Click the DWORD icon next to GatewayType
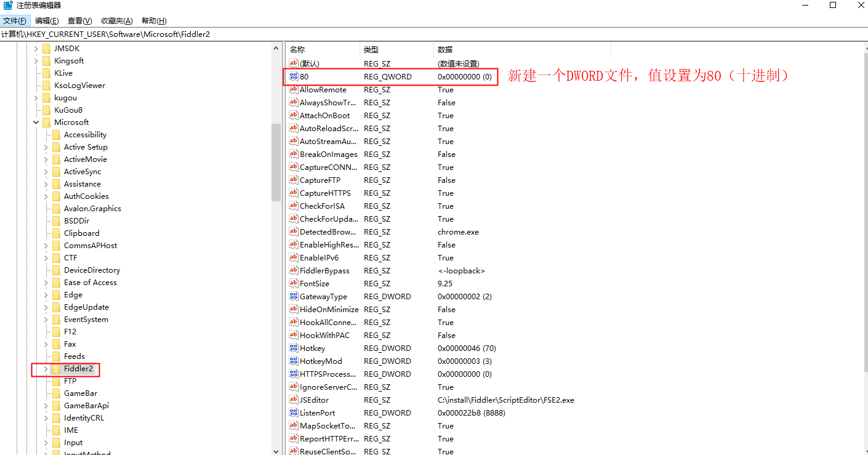 294,296
